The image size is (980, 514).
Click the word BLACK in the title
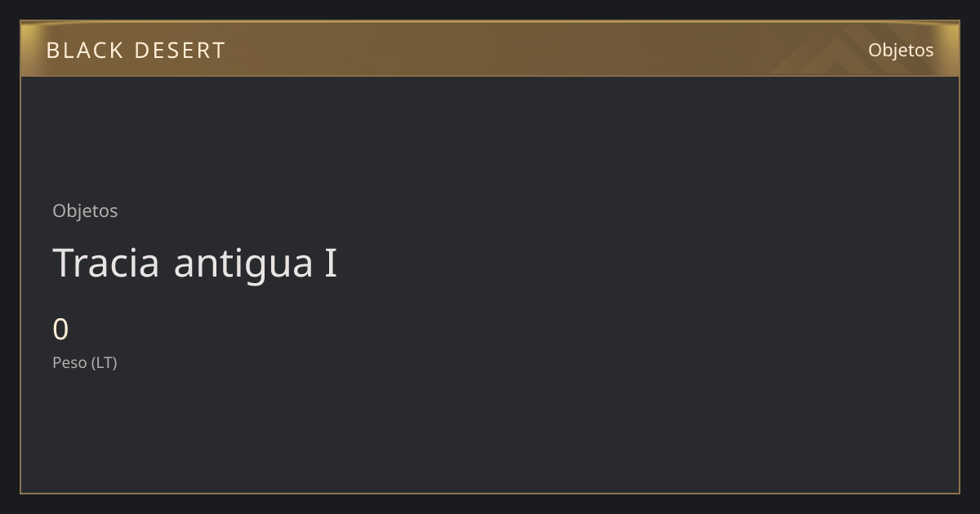[85, 51]
